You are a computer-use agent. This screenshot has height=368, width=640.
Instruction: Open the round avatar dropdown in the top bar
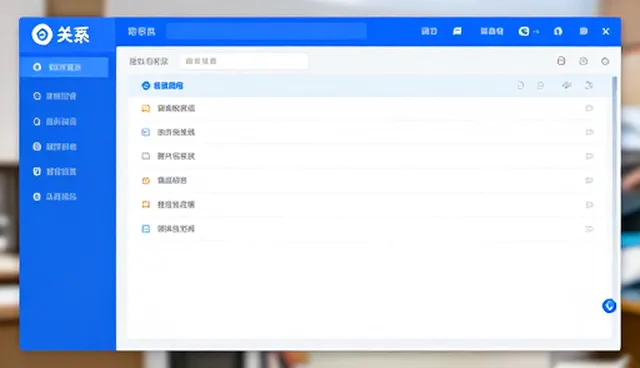(x=529, y=31)
